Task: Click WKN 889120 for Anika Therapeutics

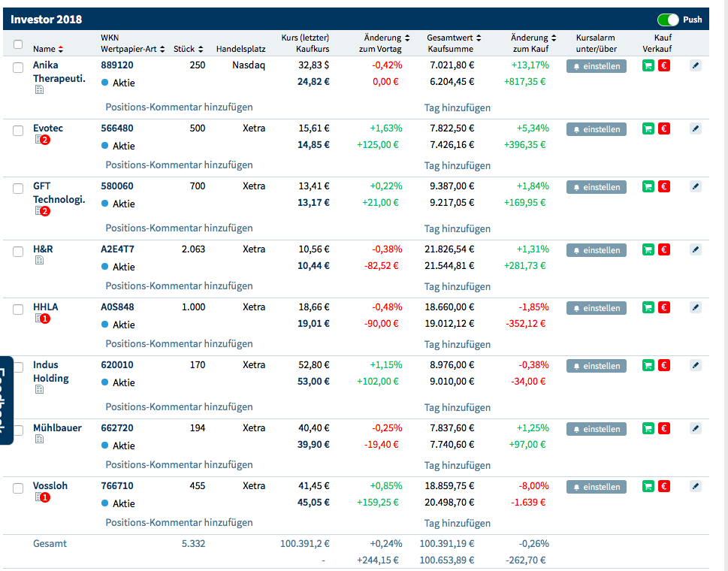Action: (117, 65)
